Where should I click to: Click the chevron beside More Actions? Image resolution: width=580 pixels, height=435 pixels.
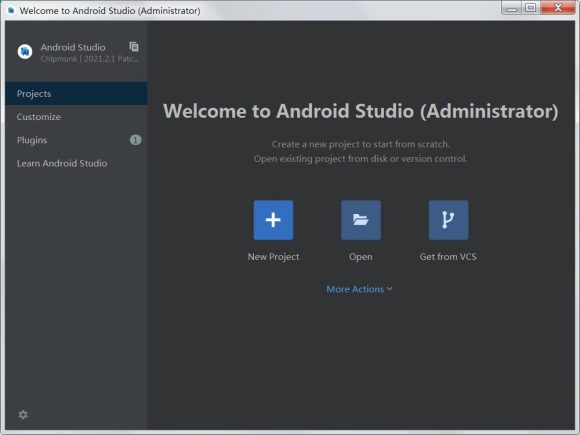pyautogui.click(x=390, y=289)
